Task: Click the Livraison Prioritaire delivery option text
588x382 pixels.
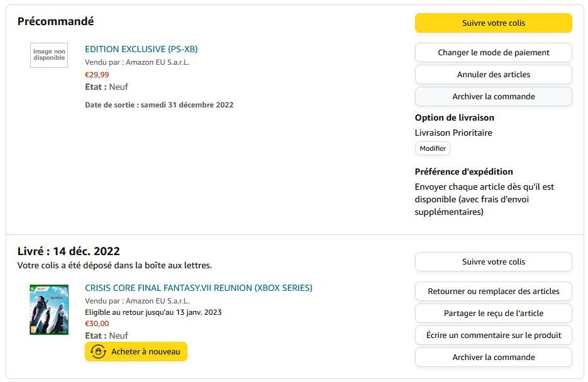Action: coord(453,133)
